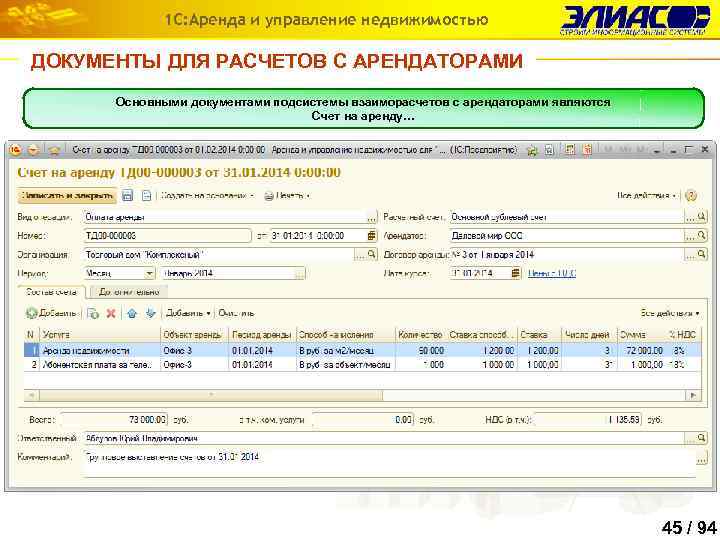Click ellipsis button for Арендатор field
The width and height of the screenshot is (720, 540).
(690, 236)
